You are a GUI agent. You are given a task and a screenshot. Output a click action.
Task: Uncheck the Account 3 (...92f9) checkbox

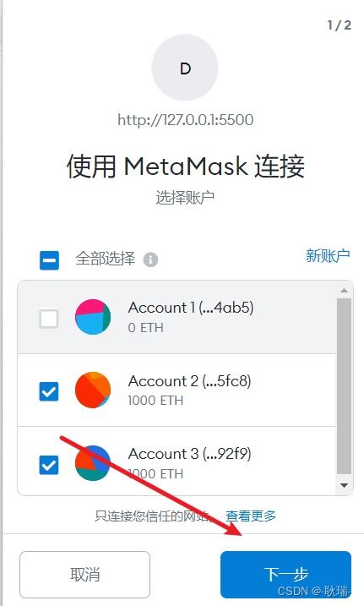(49, 465)
